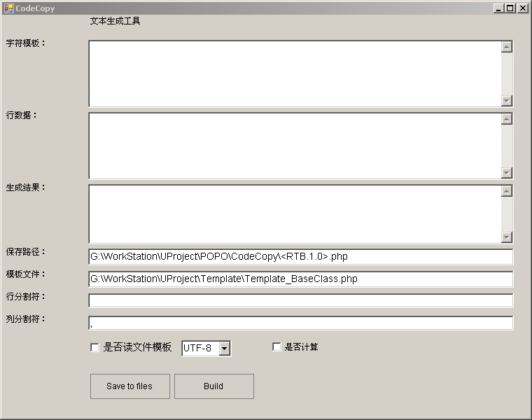
Task: Enable the 是否计算 checkbox
Action: (x=276, y=347)
